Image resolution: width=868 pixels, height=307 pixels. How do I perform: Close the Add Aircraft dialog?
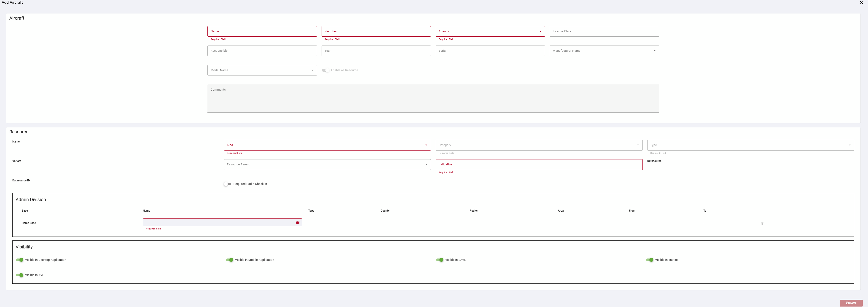pyautogui.click(x=862, y=3)
